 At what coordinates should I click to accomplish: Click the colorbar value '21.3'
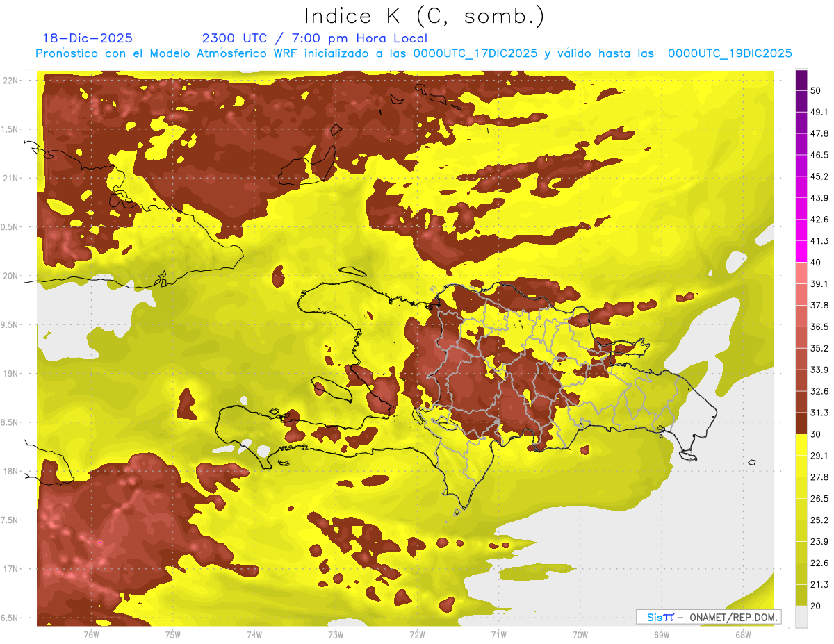click(x=819, y=585)
